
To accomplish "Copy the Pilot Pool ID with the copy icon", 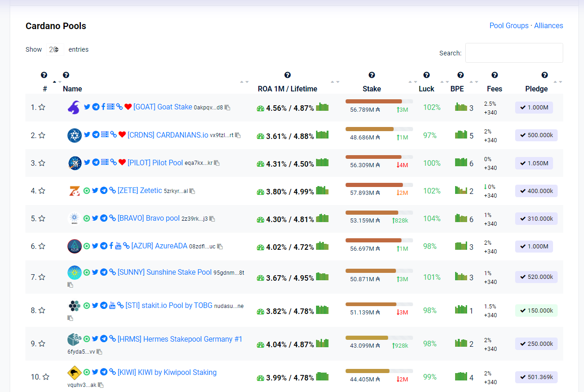I will coord(217,163).
